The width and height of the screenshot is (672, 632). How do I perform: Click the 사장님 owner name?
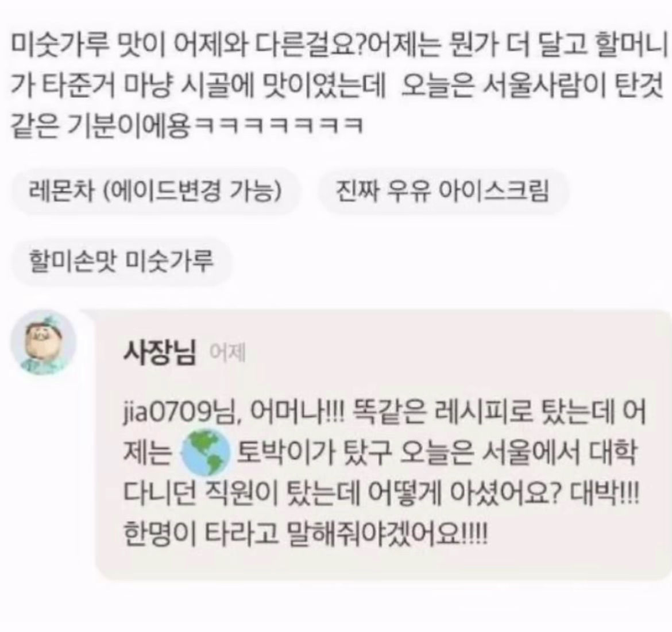[160, 352]
